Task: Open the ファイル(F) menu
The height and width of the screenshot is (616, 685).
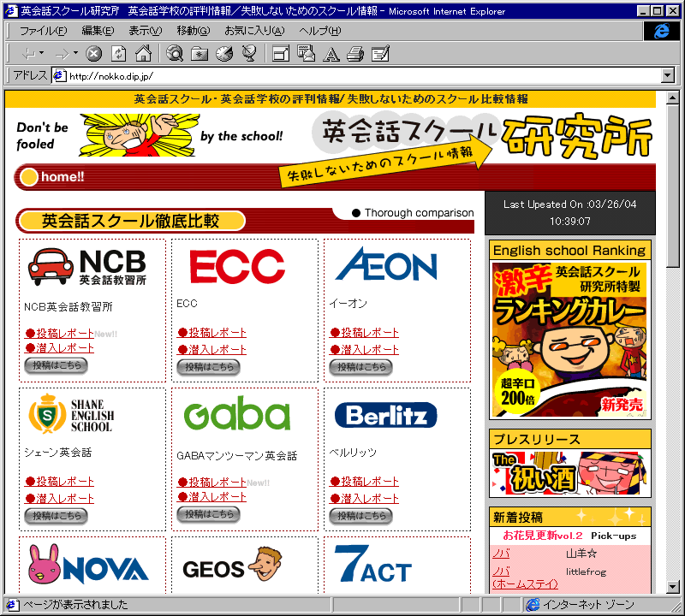Action: point(44,31)
